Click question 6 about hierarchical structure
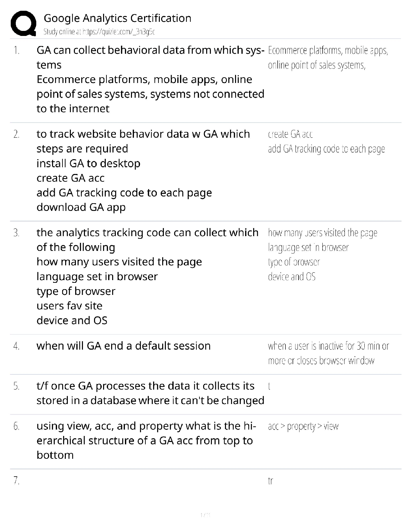This screenshot has width=411, height=532. click(146, 441)
